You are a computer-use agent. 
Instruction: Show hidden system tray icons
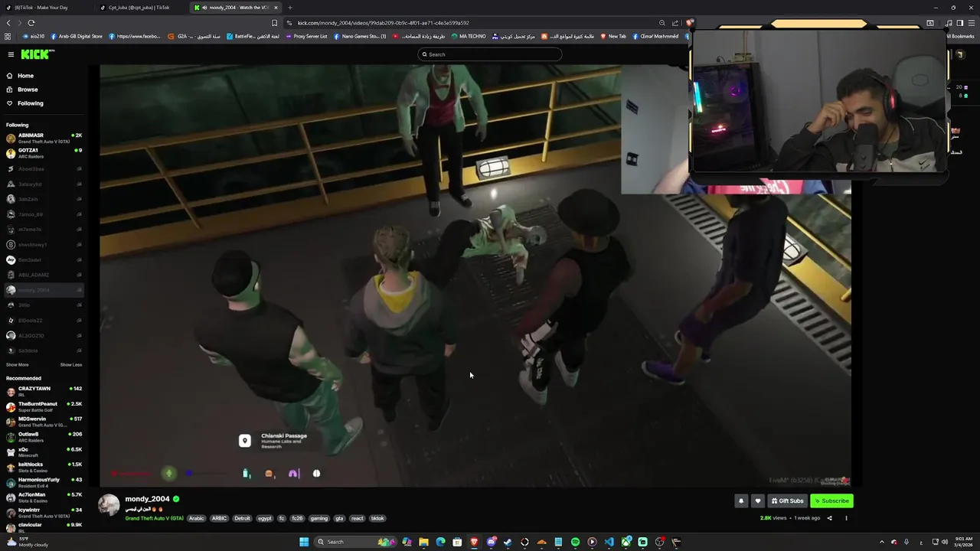tap(881, 542)
